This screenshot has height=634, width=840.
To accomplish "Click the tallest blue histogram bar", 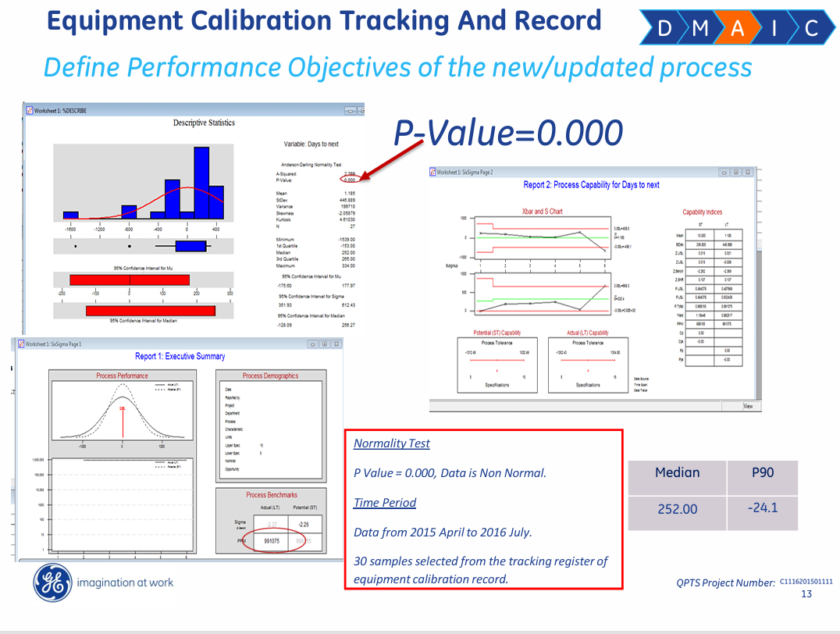I will pos(201,183).
